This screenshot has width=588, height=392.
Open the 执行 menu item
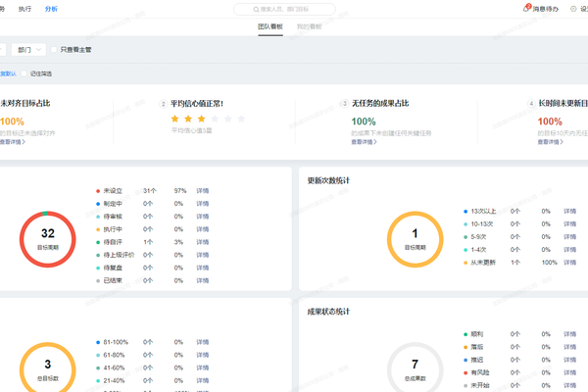(24, 9)
